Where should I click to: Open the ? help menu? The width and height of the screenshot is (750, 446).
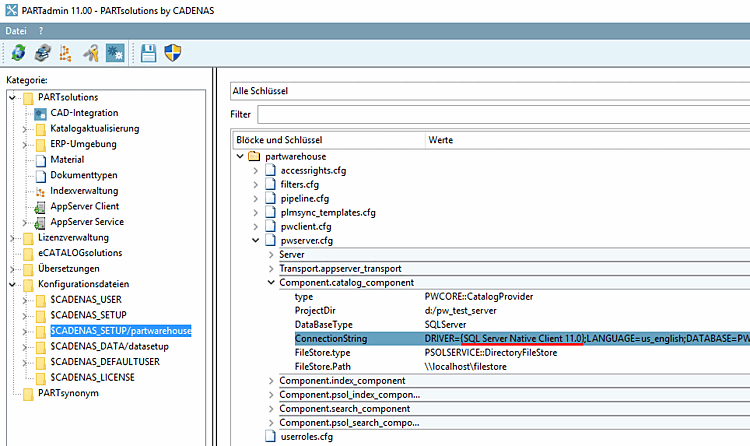click(41, 31)
